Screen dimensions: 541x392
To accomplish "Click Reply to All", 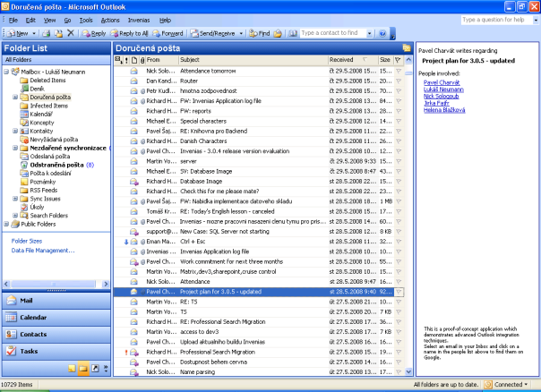I will [129, 33].
